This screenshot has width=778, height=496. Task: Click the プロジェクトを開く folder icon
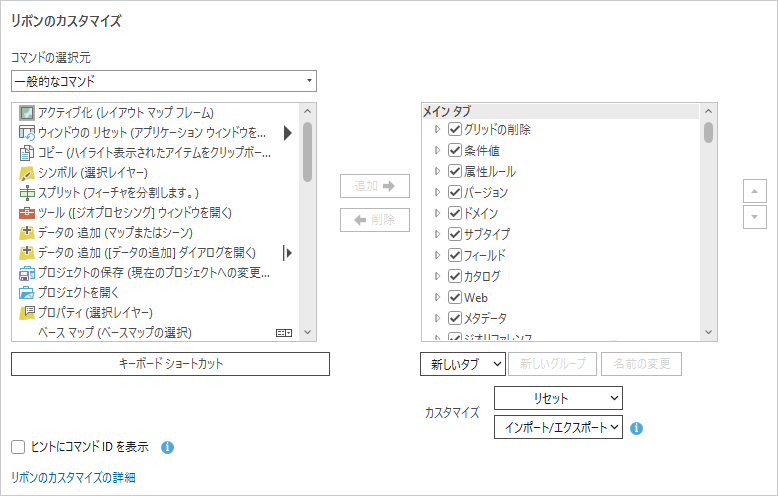pos(27,292)
